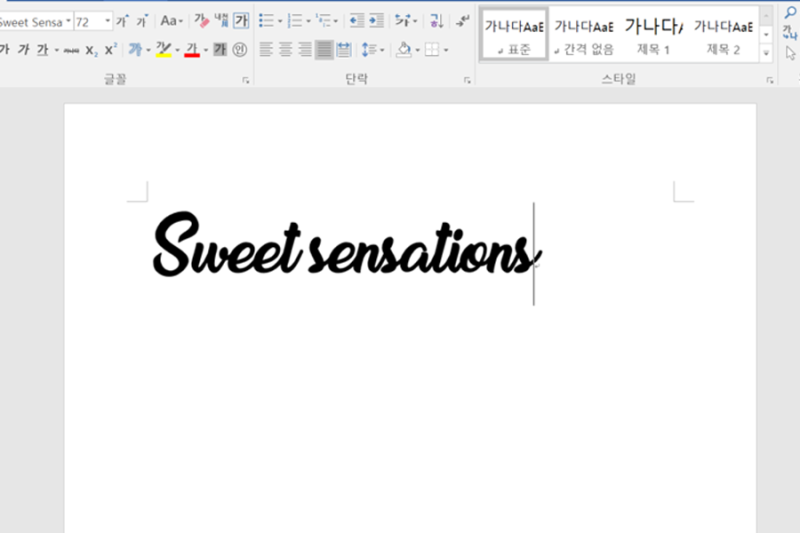Toggle distributed alignment

pos(344,49)
